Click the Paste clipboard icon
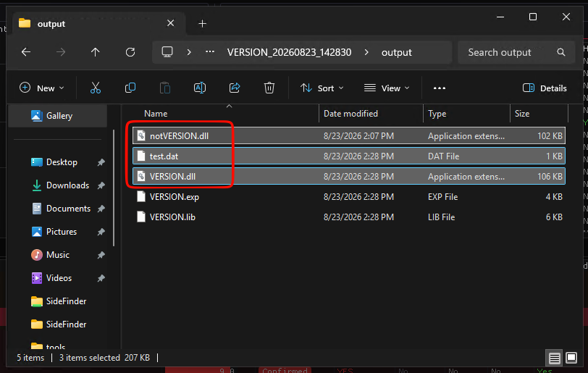Viewport: 588px width, 373px height. pyautogui.click(x=165, y=88)
